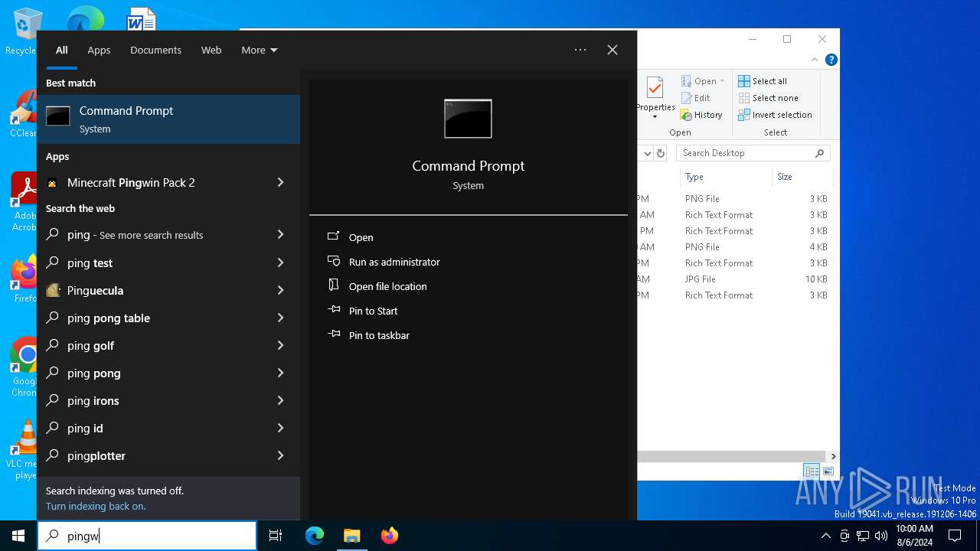Expand the pingplotter suggestion arrow
The width and height of the screenshot is (980, 551).
[280, 455]
